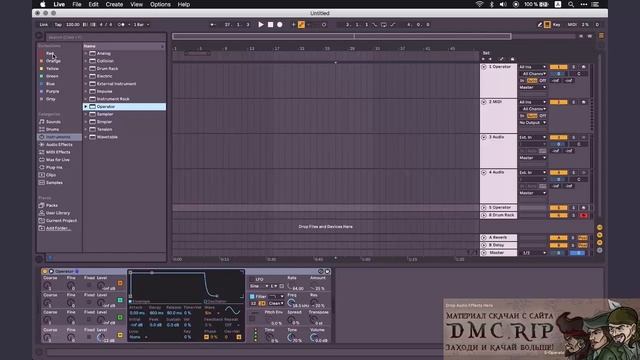Open the Key map mode switch
The image size is (640, 360).
pyautogui.click(x=557, y=24)
